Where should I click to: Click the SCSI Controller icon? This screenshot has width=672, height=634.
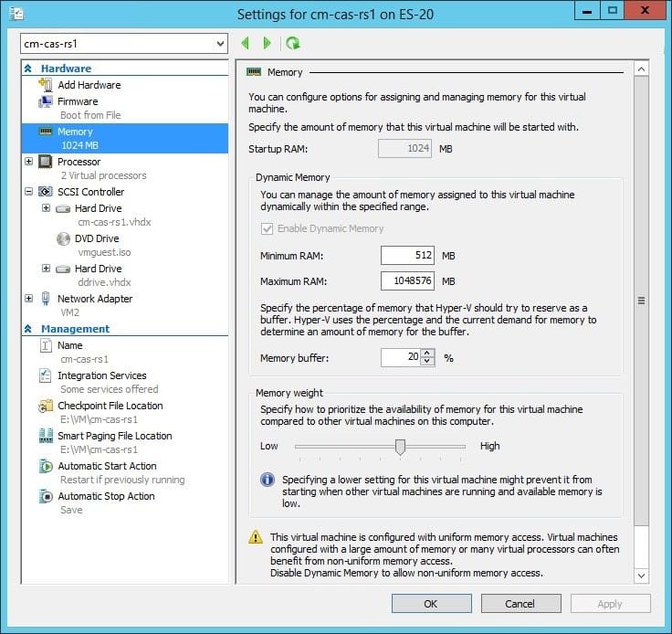(x=46, y=192)
